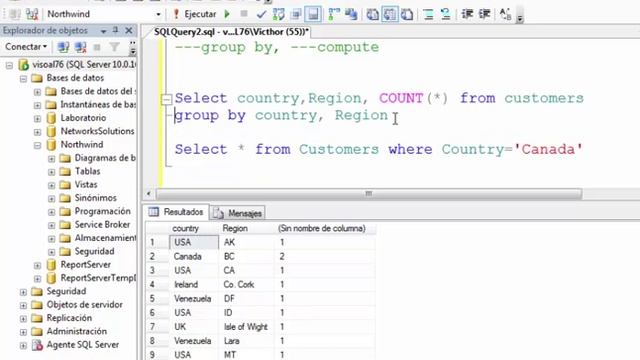Select Results to Grid output mode
This screenshot has height=360, width=640.
click(390, 15)
